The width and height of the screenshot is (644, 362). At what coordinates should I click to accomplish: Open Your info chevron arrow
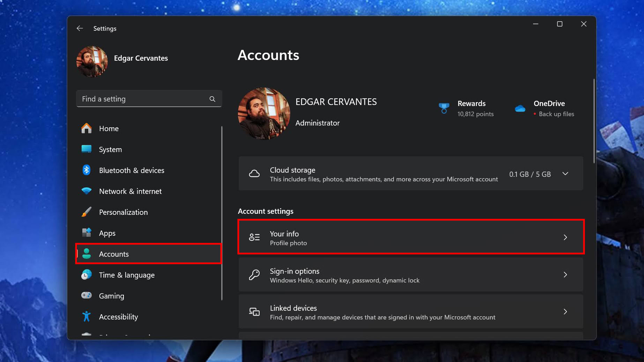click(565, 237)
